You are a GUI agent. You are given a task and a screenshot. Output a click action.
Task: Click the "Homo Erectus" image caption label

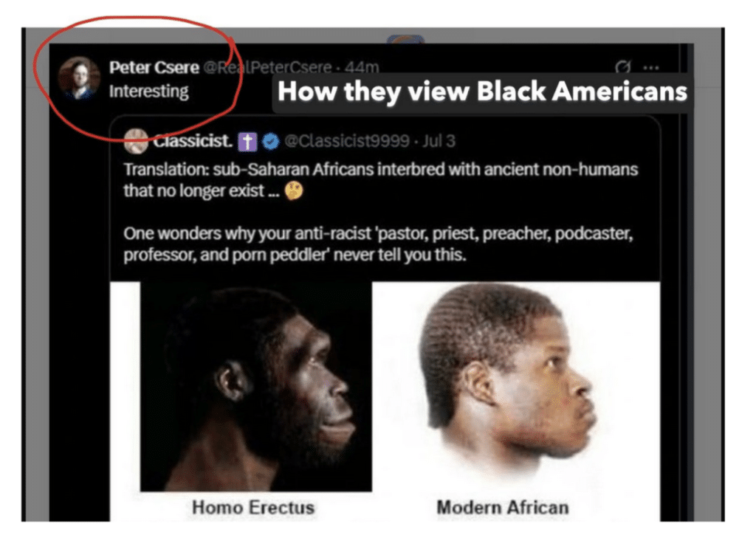pyautogui.click(x=253, y=507)
